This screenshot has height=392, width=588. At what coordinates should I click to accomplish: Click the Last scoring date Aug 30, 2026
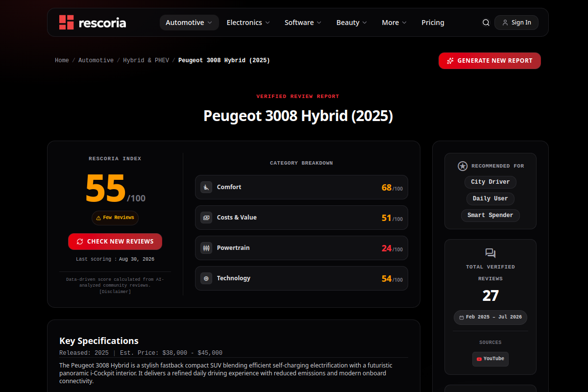(x=137, y=259)
